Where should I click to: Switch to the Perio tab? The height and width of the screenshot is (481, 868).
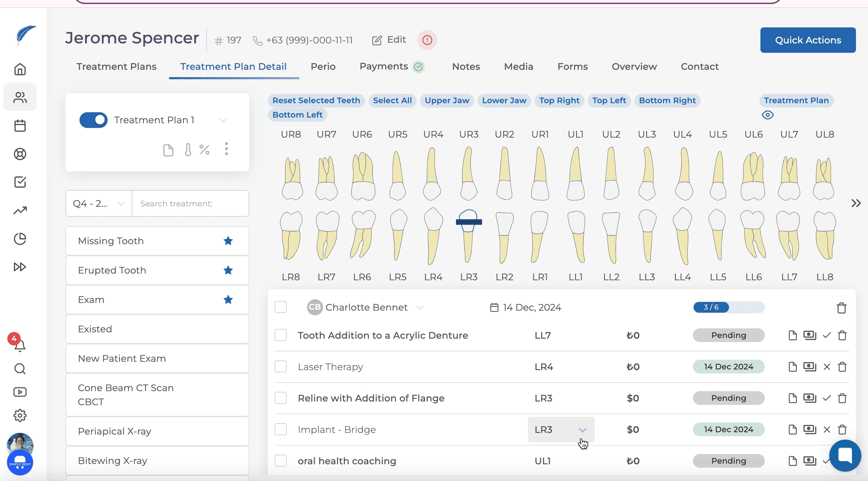pos(323,66)
